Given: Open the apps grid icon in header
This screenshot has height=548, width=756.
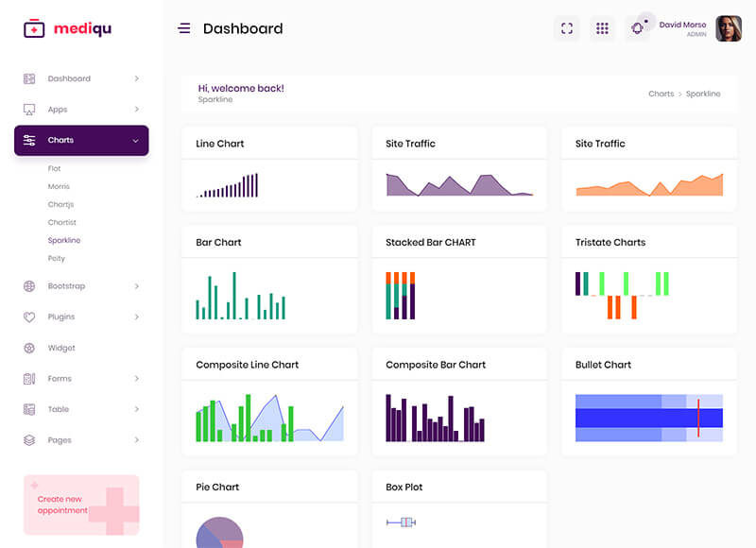Looking at the screenshot, I should click(602, 28).
